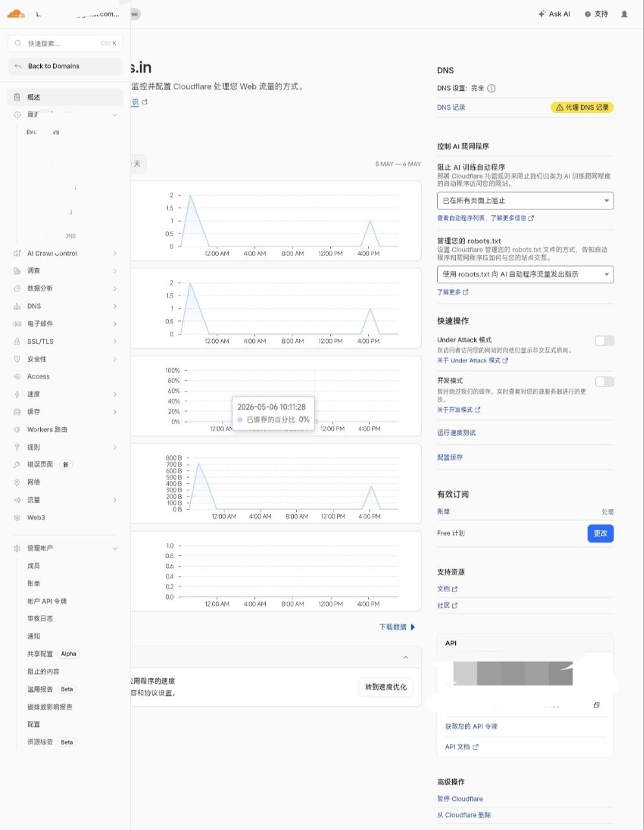Click the 代理 DNS 记录 warning badge
Viewport: 644px width, 830px height.
point(582,108)
